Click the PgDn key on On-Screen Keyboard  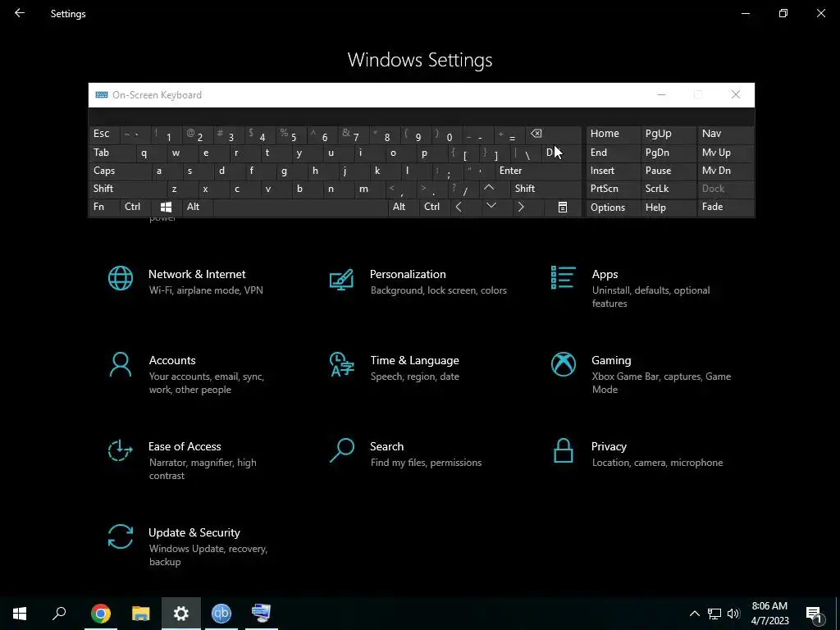(x=668, y=153)
